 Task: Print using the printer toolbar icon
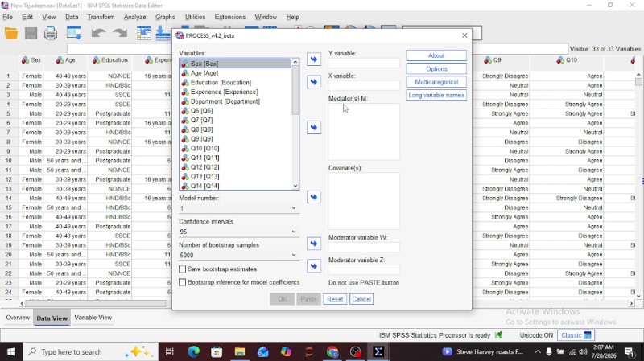point(51,33)
